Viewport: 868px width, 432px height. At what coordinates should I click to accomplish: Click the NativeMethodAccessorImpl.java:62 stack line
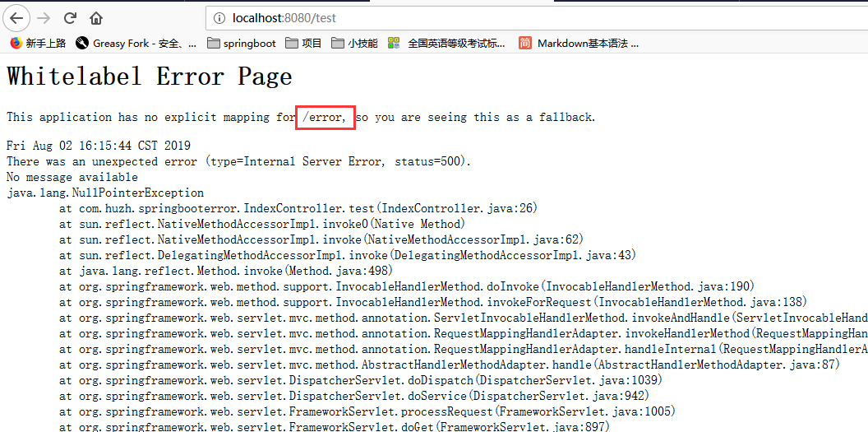click(x=321, y=239)
